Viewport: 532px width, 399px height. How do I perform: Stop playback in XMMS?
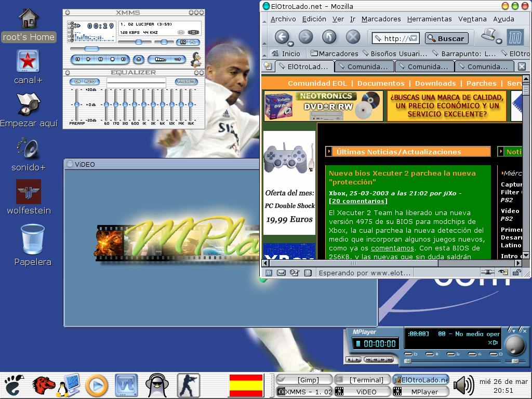112,59
